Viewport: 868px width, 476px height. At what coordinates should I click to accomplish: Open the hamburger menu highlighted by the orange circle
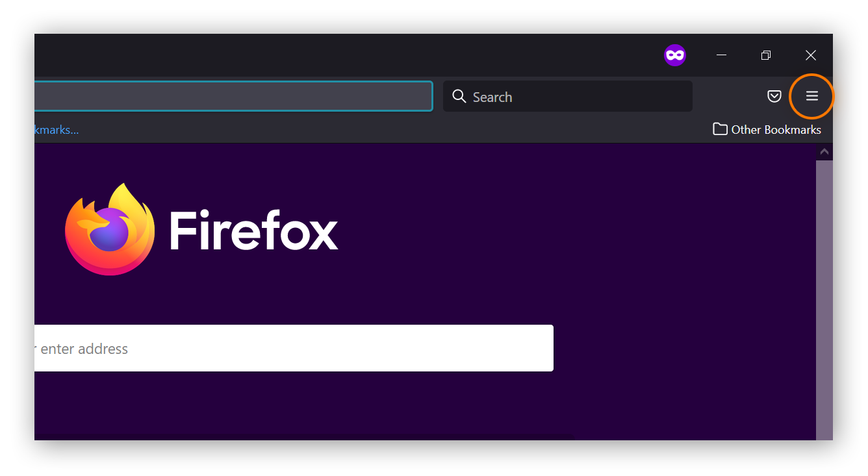[811, 96]
